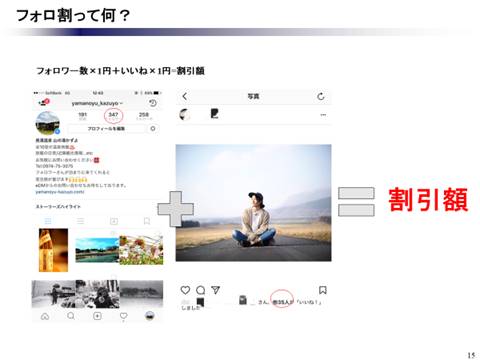Expand the yamanoyu_kazuyo account switcher
This screenshot has width=480, height=360.
pos(97,103)
